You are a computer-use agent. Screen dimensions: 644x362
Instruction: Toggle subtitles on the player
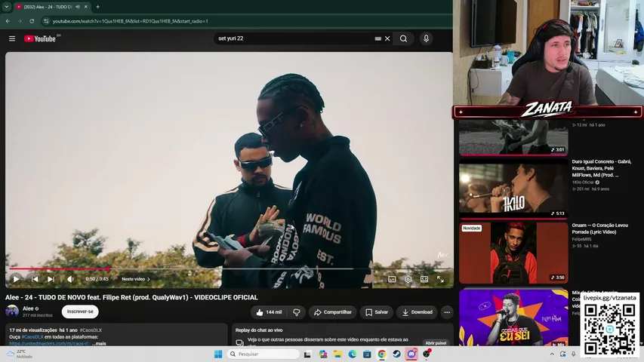(x=392, y=279)
